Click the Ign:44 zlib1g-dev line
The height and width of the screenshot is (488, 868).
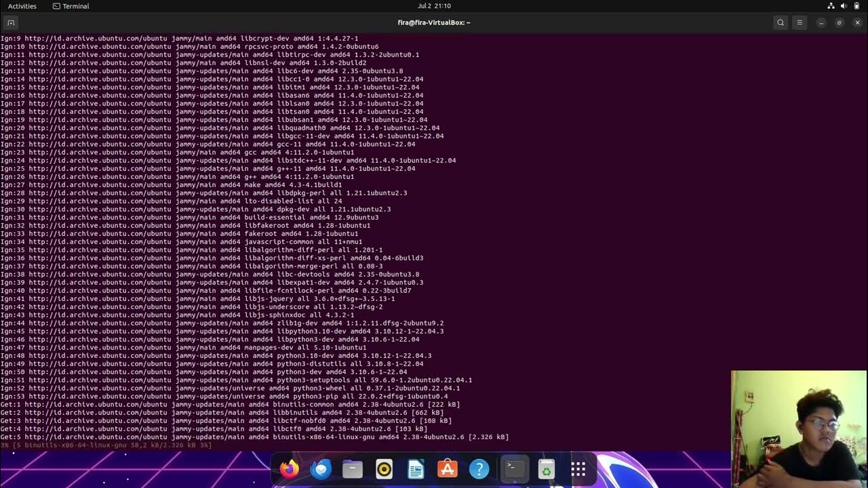click(x=222, y=323)
